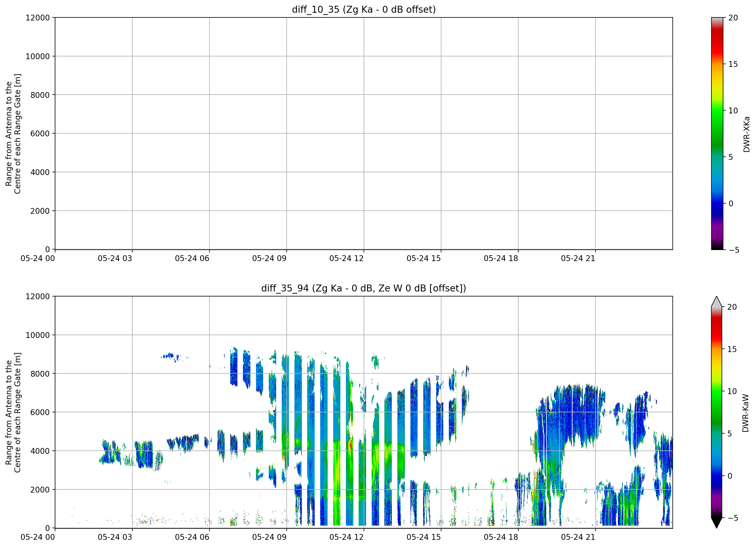Click the 12000 y-axis tick on top plot
756x547 pixels.
pyautogui.click(x=38, y=18)
